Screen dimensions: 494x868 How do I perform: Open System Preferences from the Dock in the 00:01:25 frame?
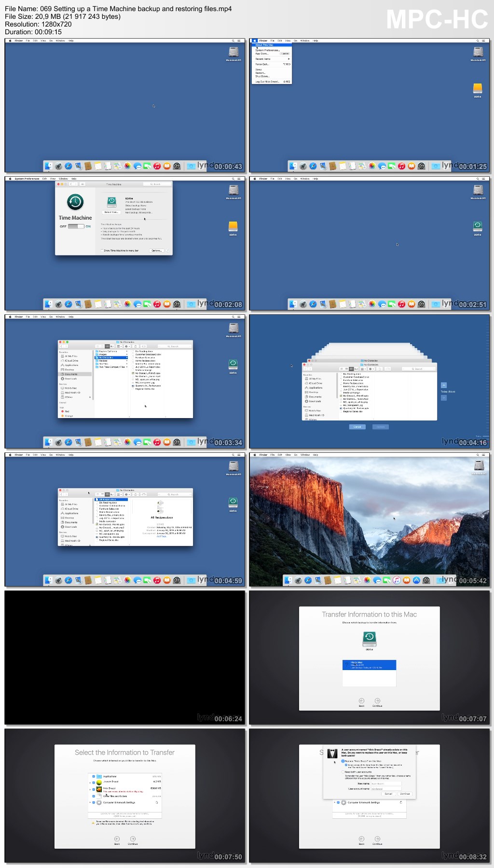click(421, 166)
